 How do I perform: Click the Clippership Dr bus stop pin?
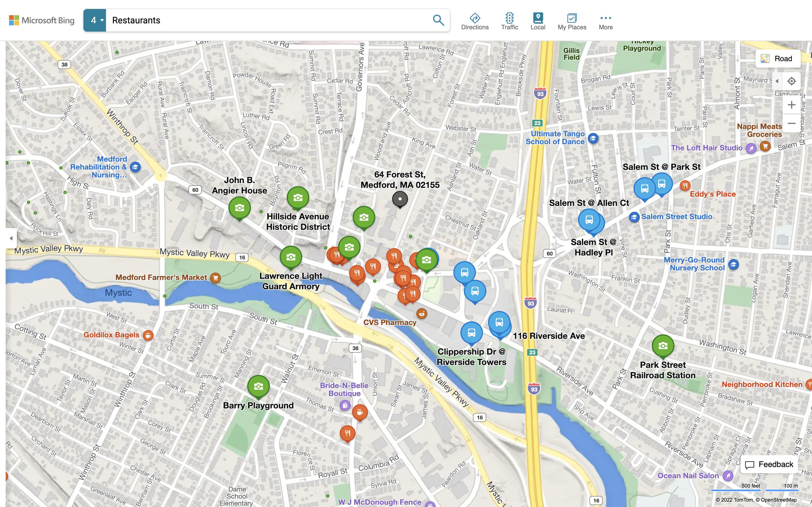pyautogui.click(x=471, y=333)
